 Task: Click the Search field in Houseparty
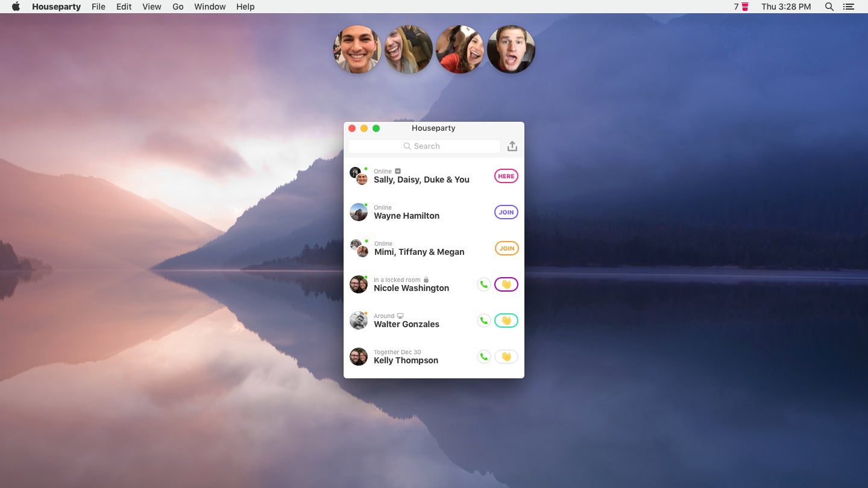(x=424, y=146)
